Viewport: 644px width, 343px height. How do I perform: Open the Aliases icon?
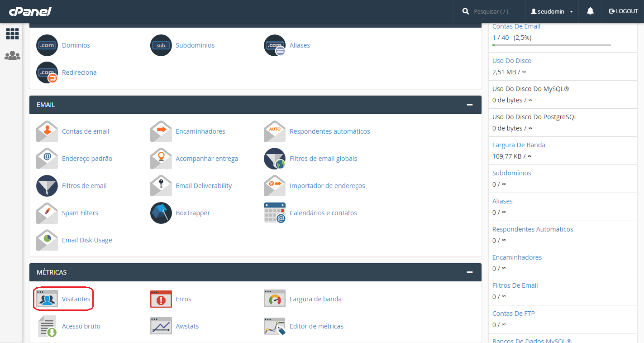point(275,45)
